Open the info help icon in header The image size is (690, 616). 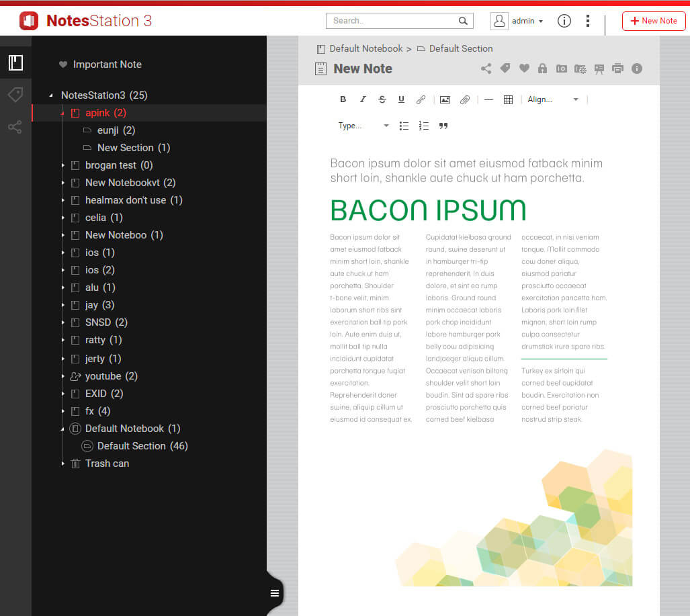[564, 21]
